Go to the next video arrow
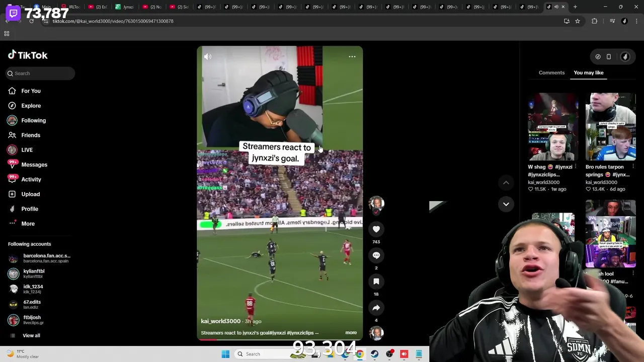644x362 pixels. click(506, 204)
